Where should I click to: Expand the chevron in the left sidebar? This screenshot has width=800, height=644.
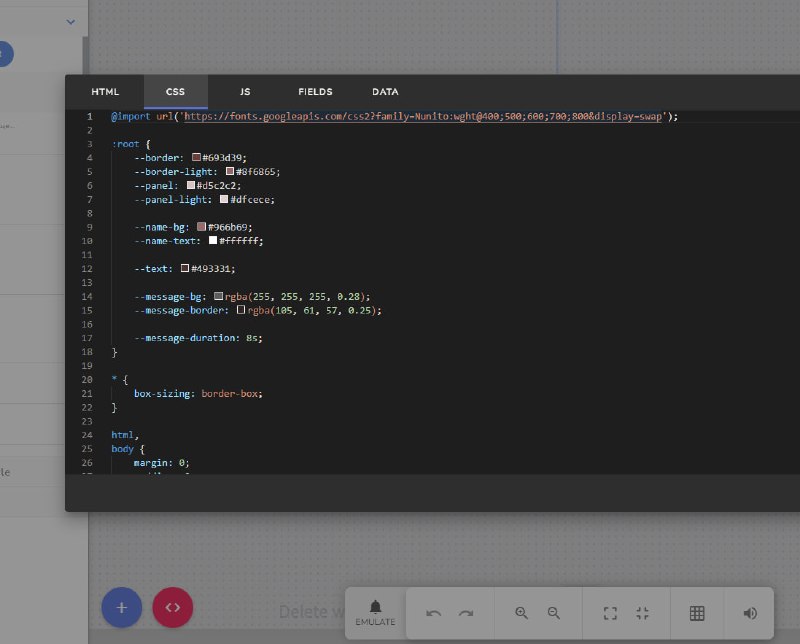(71, 22)
